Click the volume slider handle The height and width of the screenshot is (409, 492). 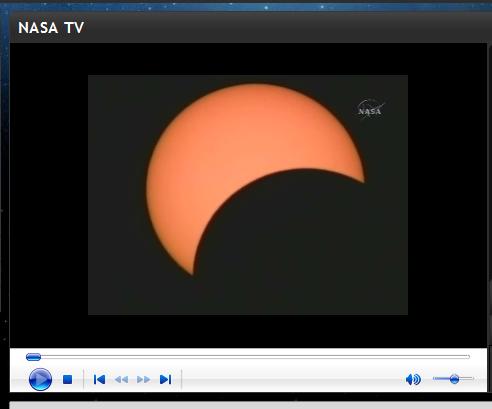pyautogui.click(x=454, y=379)
